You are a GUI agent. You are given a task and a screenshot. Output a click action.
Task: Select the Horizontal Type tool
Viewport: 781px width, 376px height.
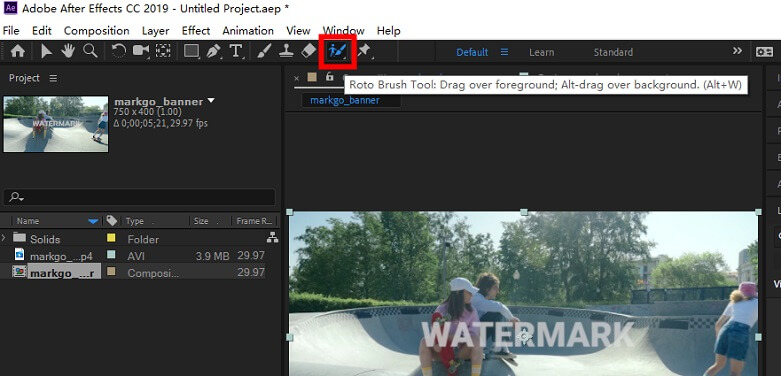click(236, 51)
